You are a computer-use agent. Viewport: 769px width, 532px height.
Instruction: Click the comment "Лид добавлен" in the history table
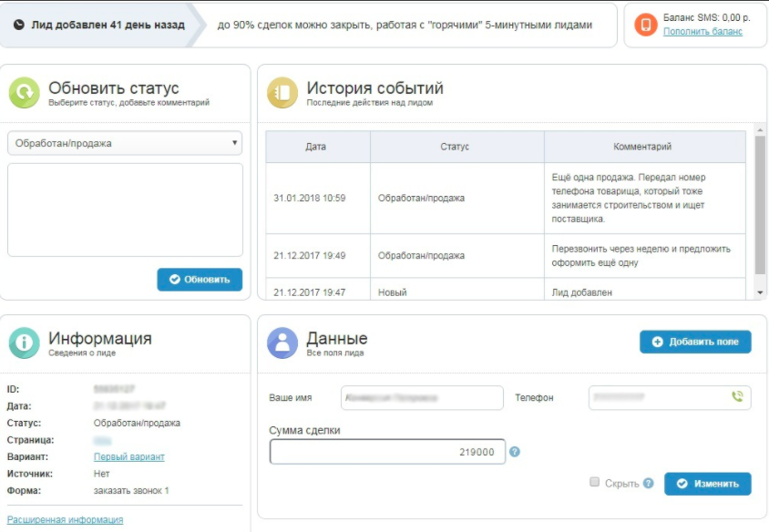[581, 292]
